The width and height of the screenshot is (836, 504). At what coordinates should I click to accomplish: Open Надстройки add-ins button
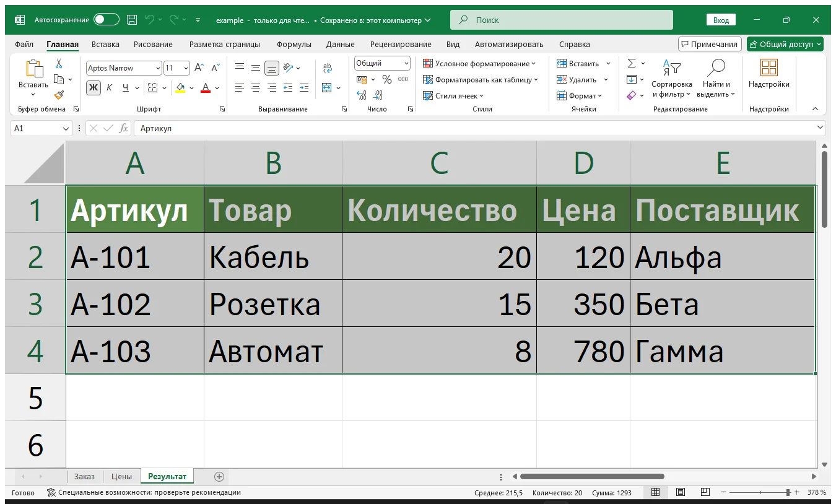[x=769, y=74]
